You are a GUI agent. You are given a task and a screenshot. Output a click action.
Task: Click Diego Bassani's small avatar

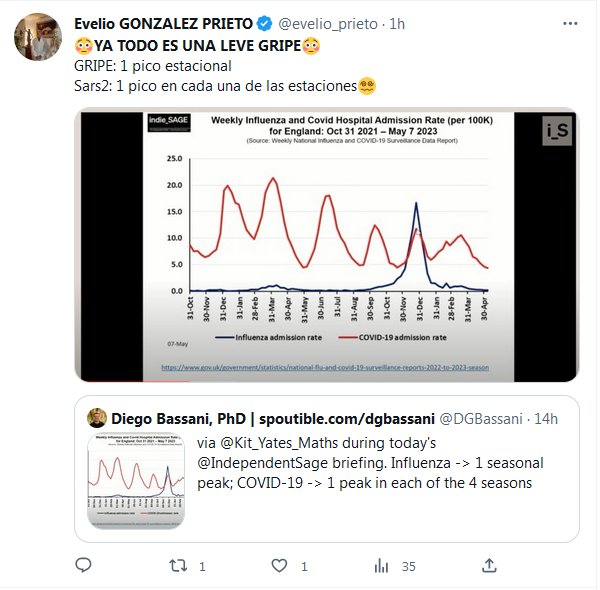(97, 417)
